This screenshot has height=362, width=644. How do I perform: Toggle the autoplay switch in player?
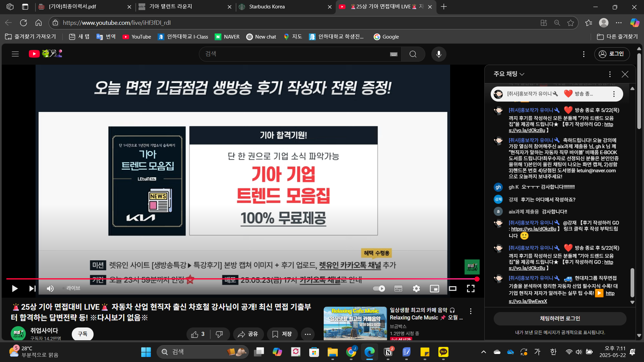point(379,289)
